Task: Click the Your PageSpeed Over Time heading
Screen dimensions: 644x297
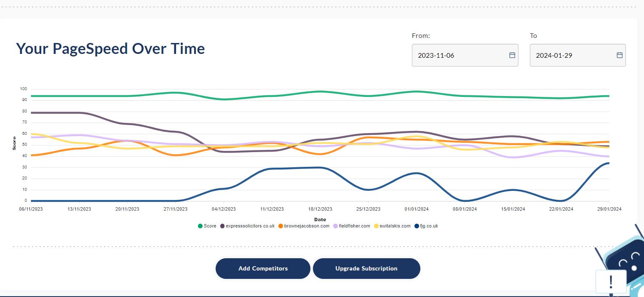Action: 110,49
